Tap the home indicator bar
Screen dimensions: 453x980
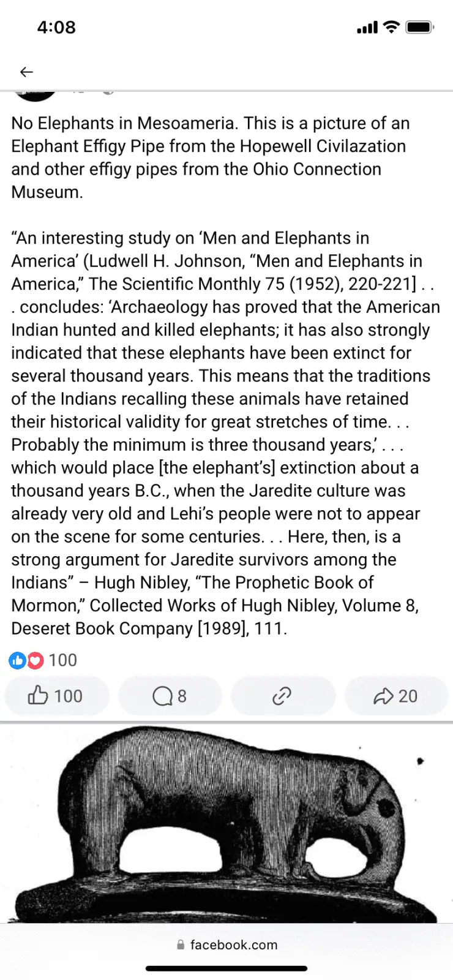click(x=226, y=968)
